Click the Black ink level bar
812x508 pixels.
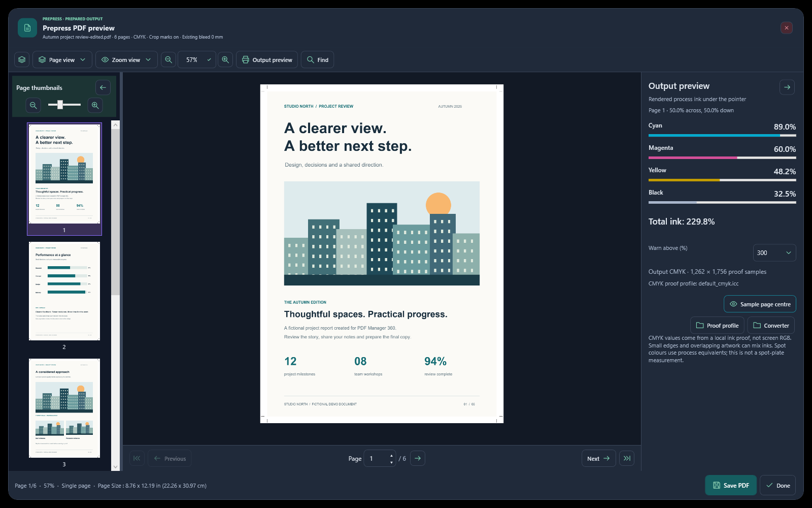[722, 203]
